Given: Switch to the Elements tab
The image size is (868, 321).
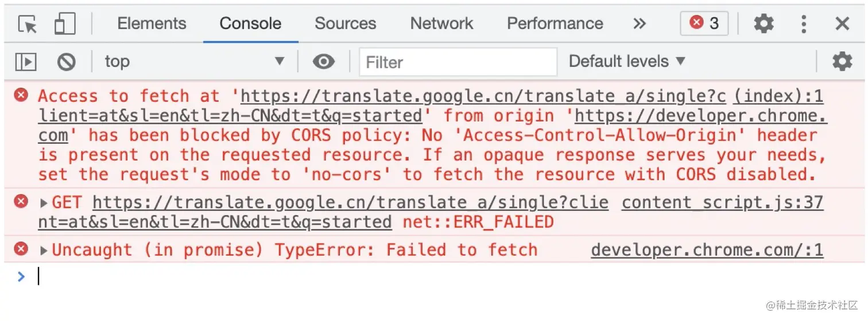Looking at the screenshot, I should (x=152, y=24).
